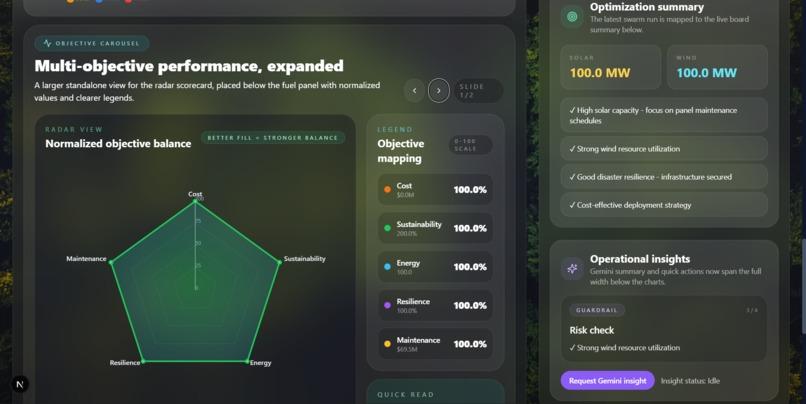Go to the previous carousel slide arrow

click(x=414, y=91)
